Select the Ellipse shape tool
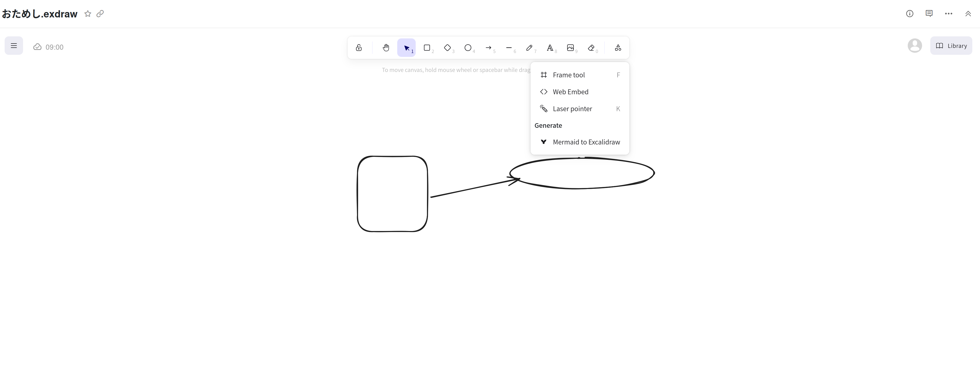This screenshot has height=377, width=980. (x=468, y=47)
